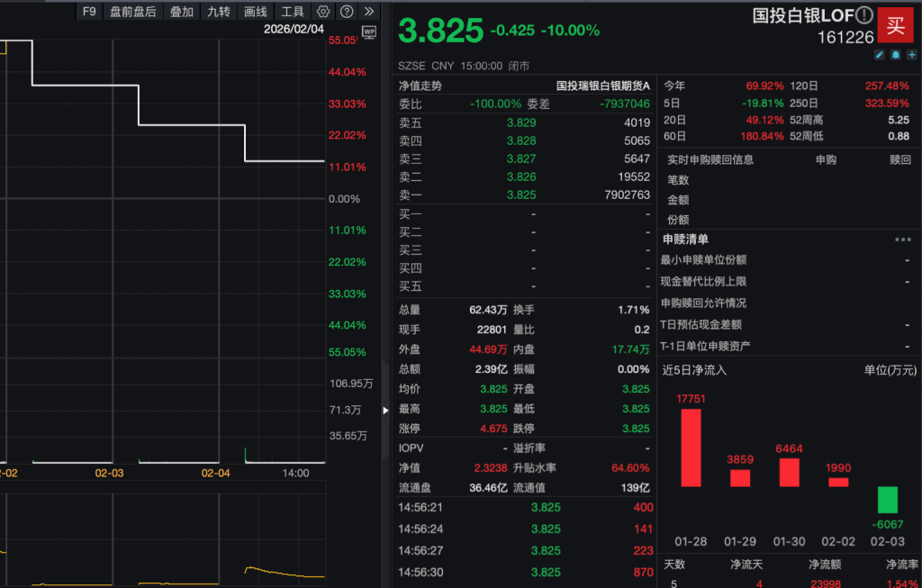Click the pencil edit icon under the fund code
The image size is (922, 588).
881,55
